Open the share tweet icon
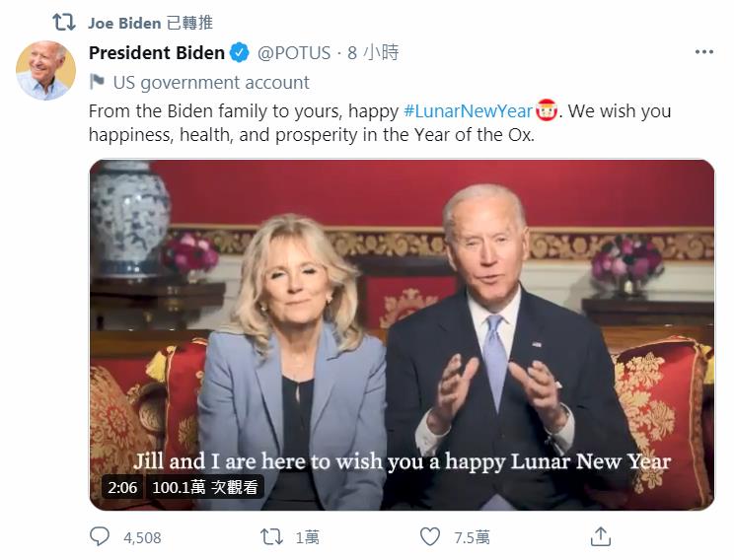The width and height of the screenshot is (735, 560). click(600, 536)
